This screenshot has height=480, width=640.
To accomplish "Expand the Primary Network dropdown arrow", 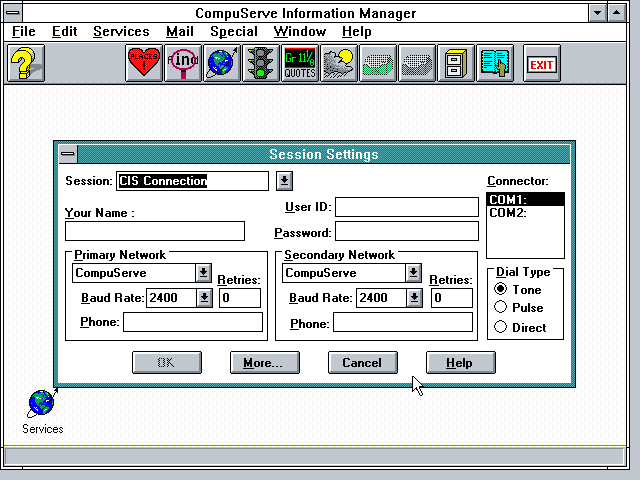I will pyautogui.click(x=203, y=273).
